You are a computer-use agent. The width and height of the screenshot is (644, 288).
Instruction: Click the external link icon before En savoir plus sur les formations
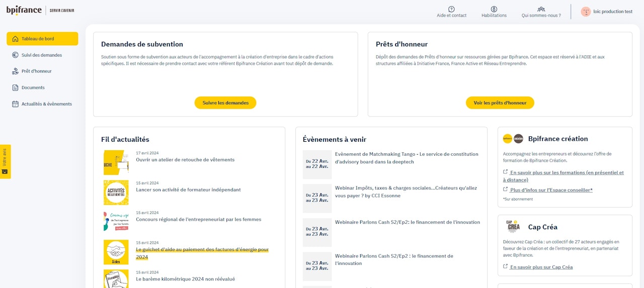pyautogui.click(x=506, y=172)
